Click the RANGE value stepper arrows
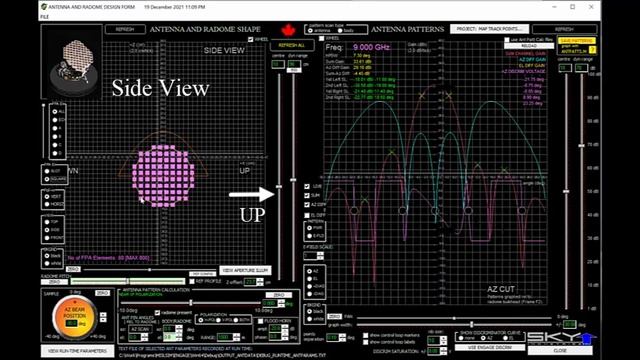Screen dimensions: 640x360 (236, 337)
